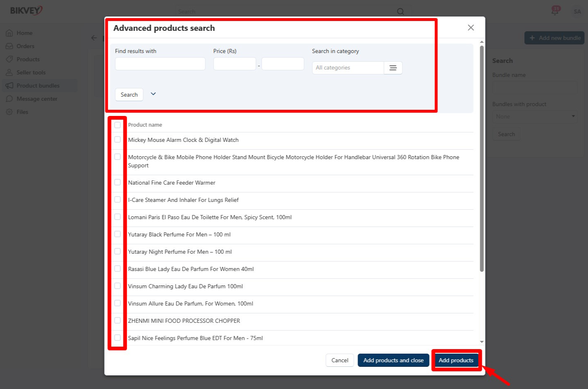Click the Message center chat icon

[x=9, y=99]
